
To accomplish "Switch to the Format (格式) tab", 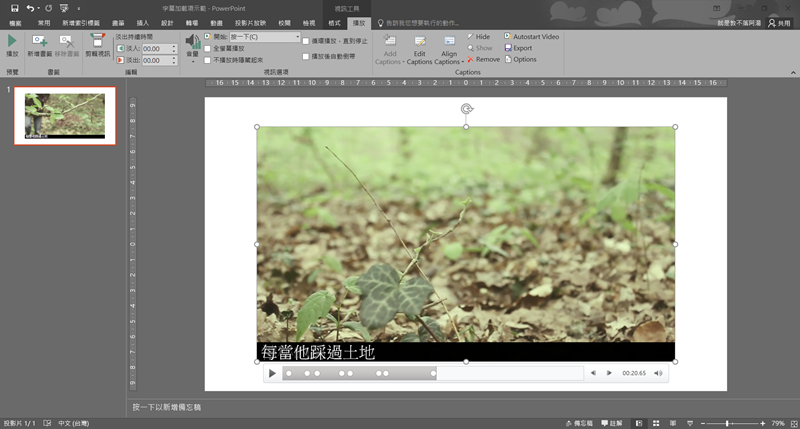I will click(x=332, y=21).
